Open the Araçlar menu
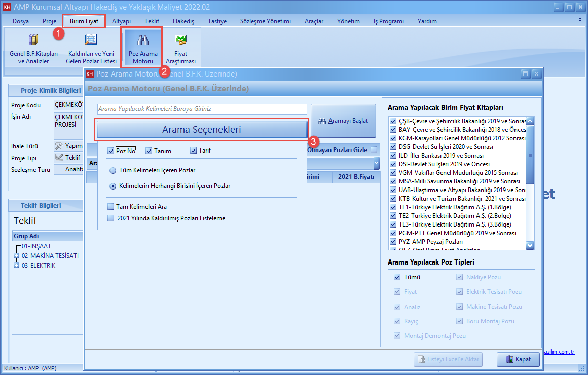Viewport: 588px width, 375px height. coord(314,21)
